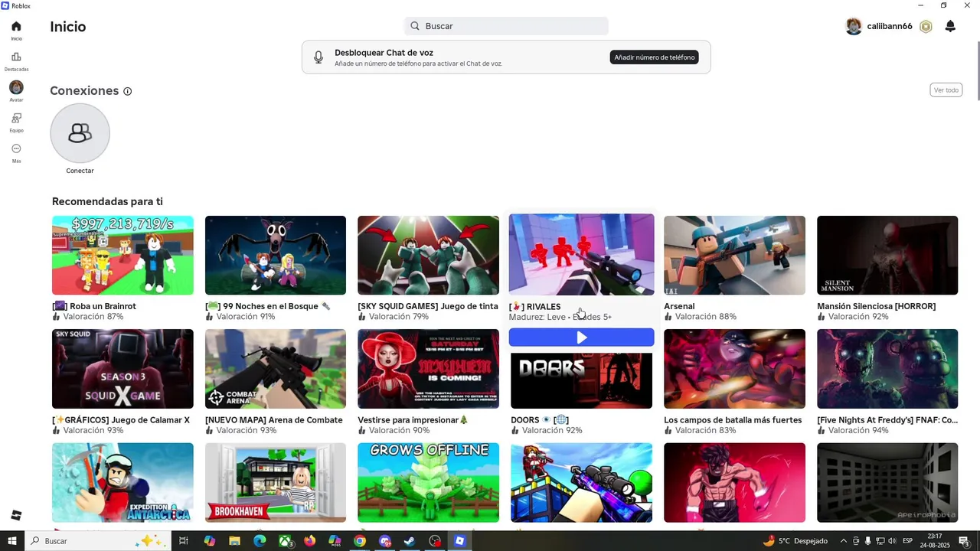Expand hidden system tray icons chevron
Image resolution: width=980 pixels, height=551 pixels.
[843, 541]
